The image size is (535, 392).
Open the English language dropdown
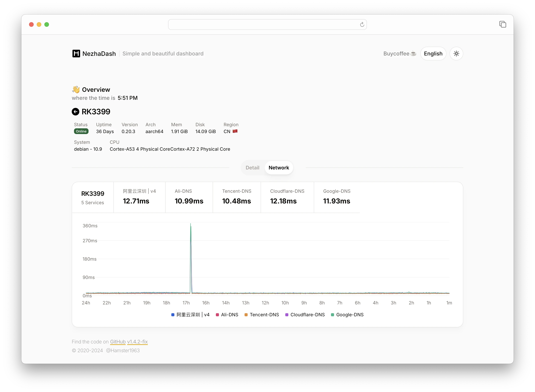click(433, 54)
